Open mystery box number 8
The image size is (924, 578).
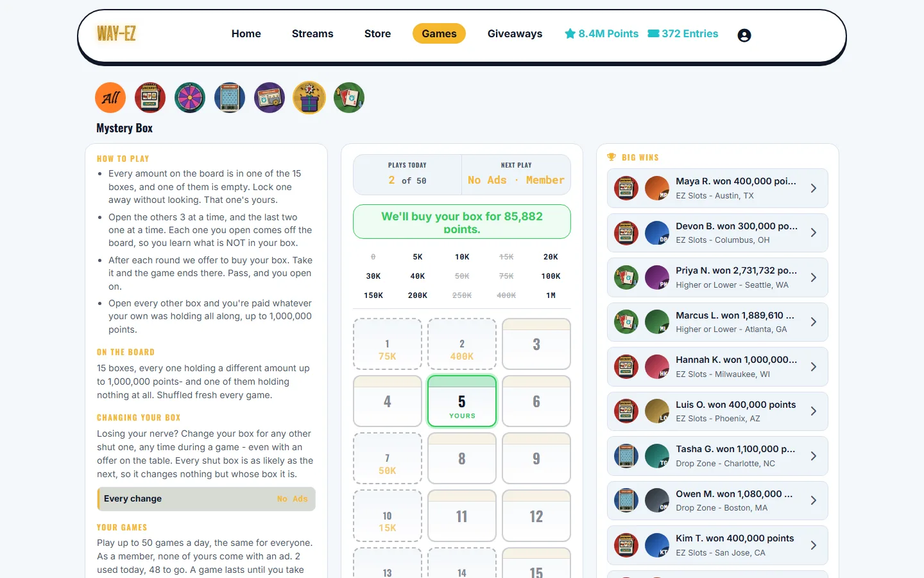462,459
